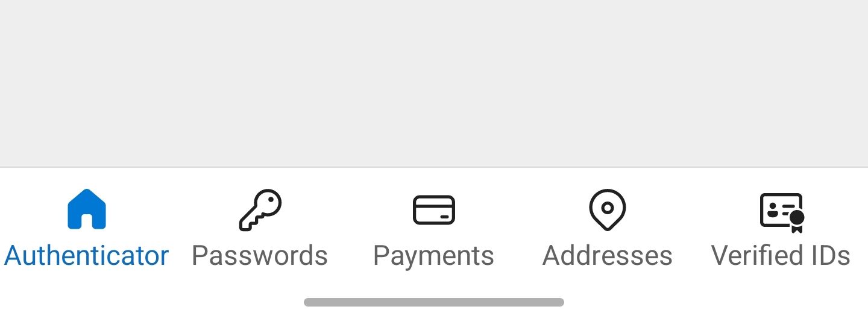Select the key icon for Passwords
The width and height of the screenshot is (868, 318).
click(x=260, y=210)
